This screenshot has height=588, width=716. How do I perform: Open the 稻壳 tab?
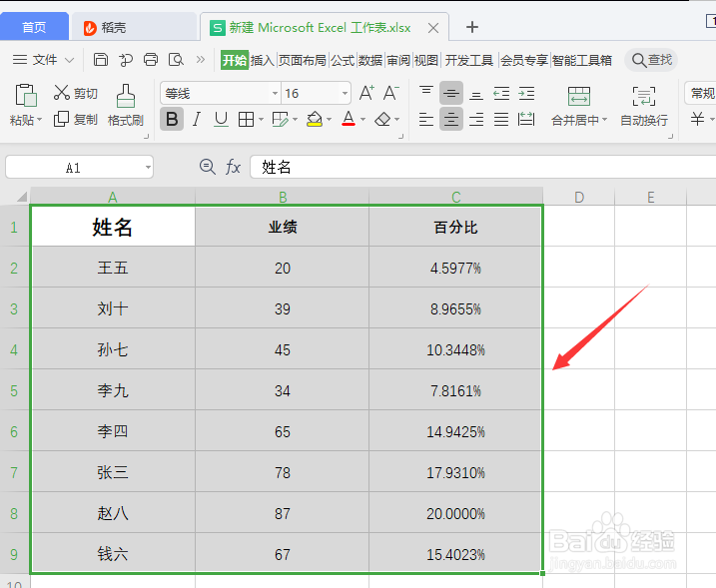pyautogui.click(x=134, y=27)
